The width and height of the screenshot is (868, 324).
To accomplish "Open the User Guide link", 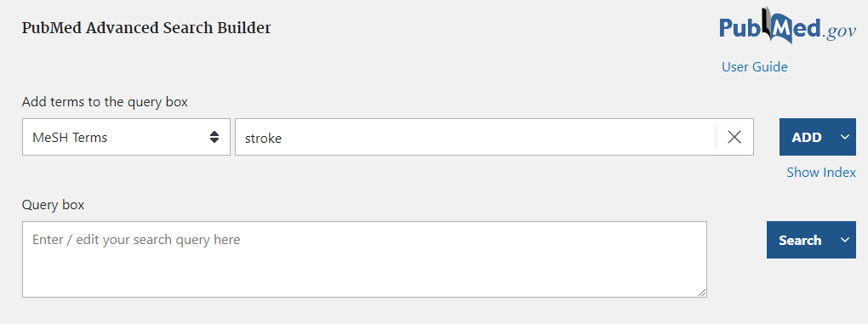I will 755,67.
